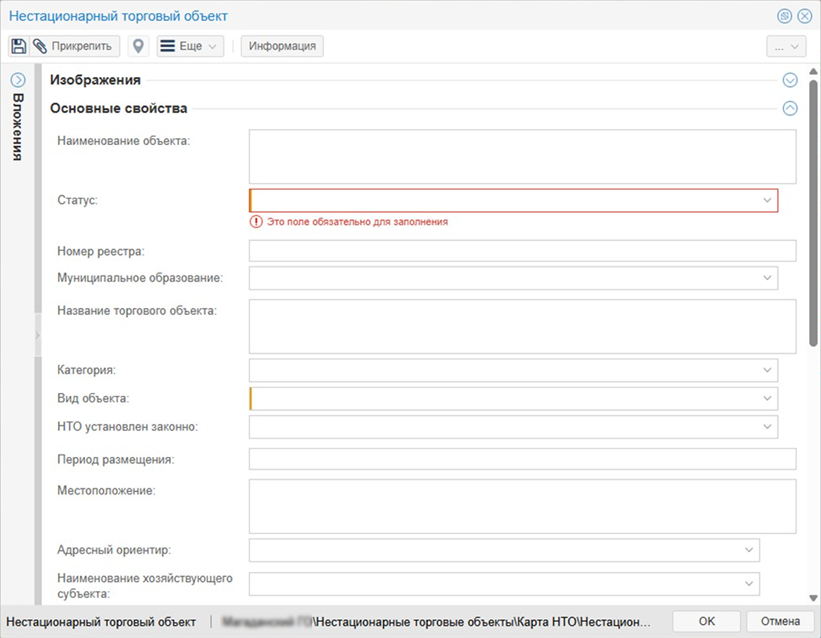Expand the Вложения side panel arrow
Image resolution: width=821 pixels, height=638 pixels.
point(18,80)
